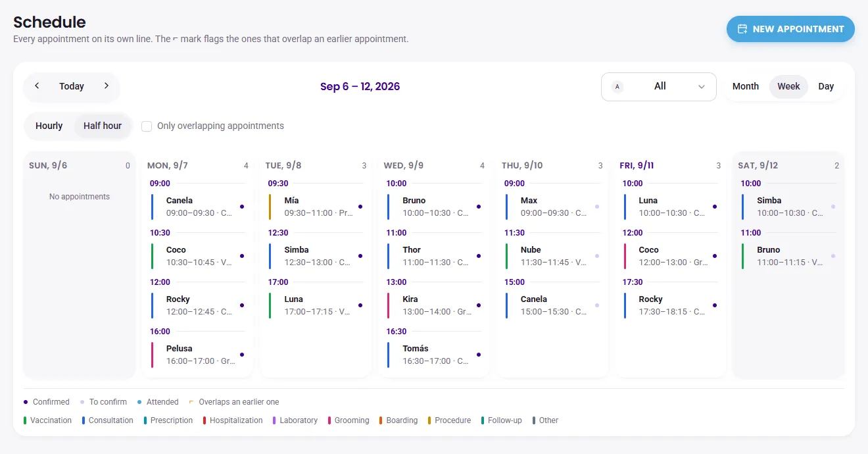Open Thor's 11:00 Wednesday appointment

pyautogui.click(x=434, y=256)
